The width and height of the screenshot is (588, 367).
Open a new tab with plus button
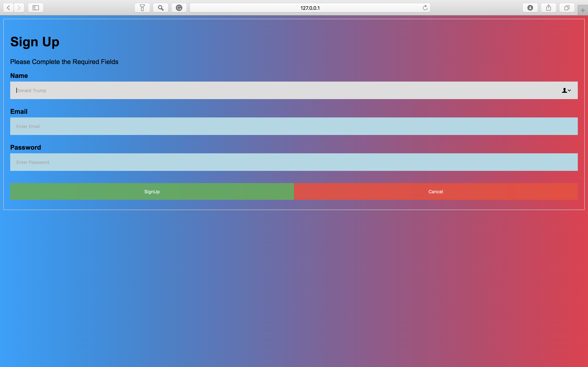(583, 10)
